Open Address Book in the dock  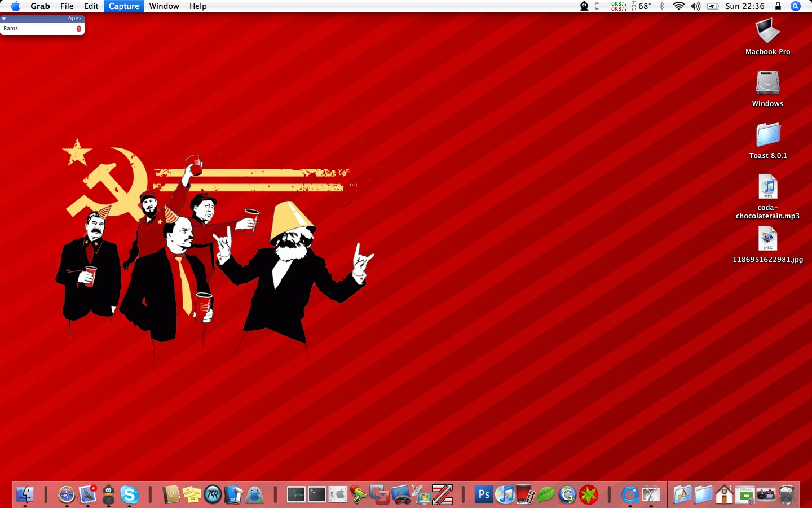pos(171,495)
